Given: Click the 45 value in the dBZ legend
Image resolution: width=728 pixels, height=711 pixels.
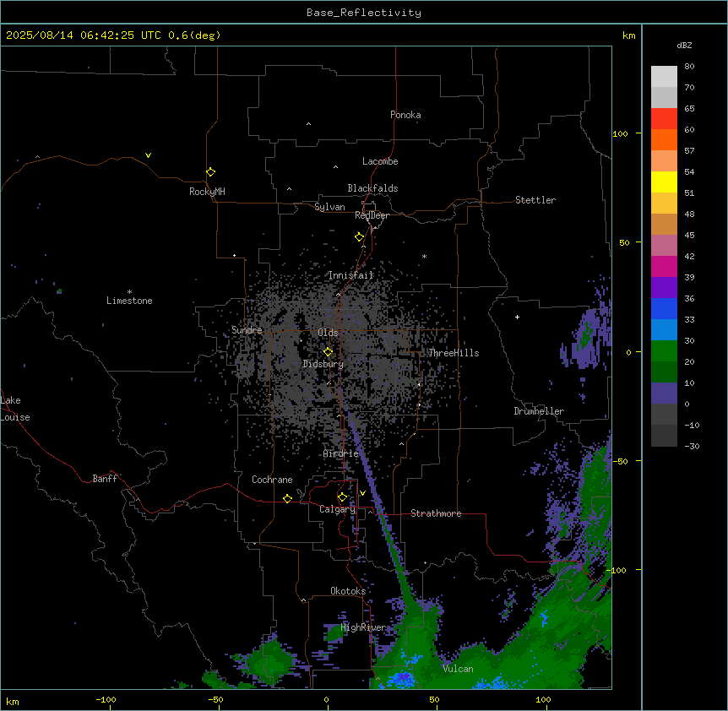Looking at the screenshot, I should tap(689, 236).
